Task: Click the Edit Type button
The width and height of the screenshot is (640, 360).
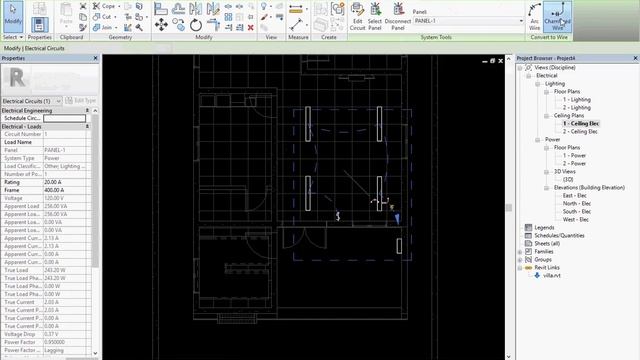Action: 81,101
